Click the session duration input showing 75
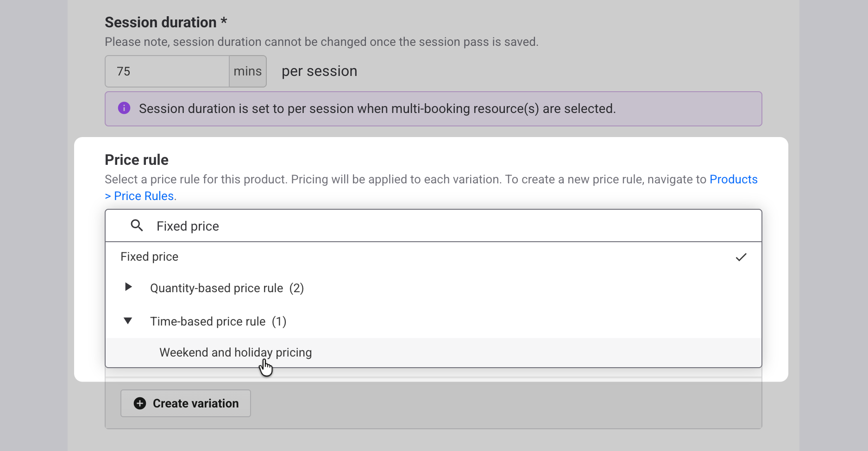 [167, 71]
